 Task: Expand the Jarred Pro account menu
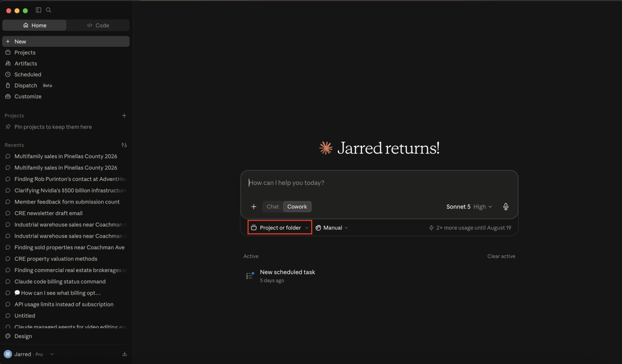[x=29, y=354]
